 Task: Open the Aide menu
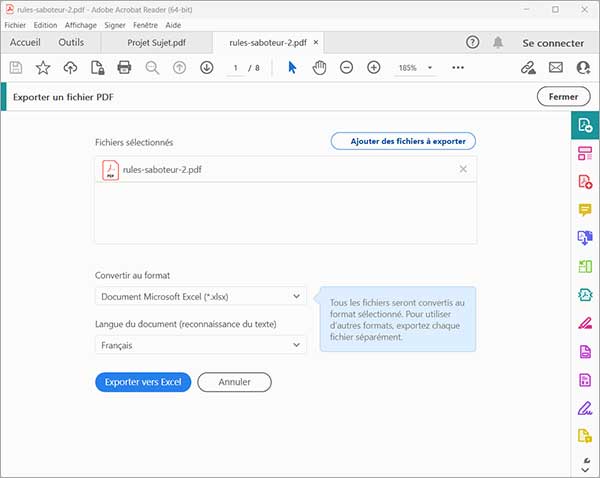[173, 25]
